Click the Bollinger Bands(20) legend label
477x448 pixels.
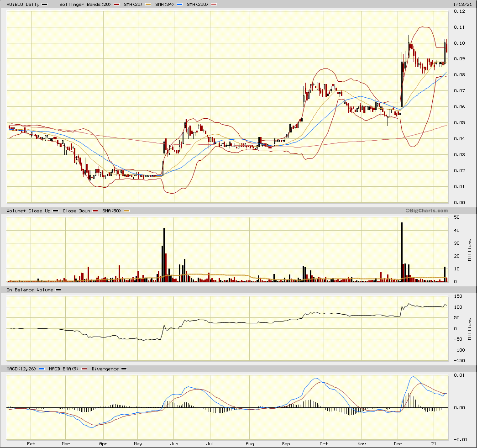click(x=85, y=4)
